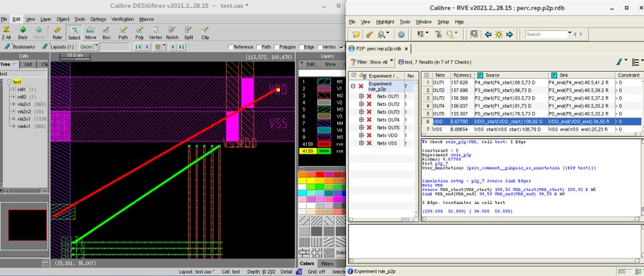Enable the Reference checkbox

[x=231, y=47]
